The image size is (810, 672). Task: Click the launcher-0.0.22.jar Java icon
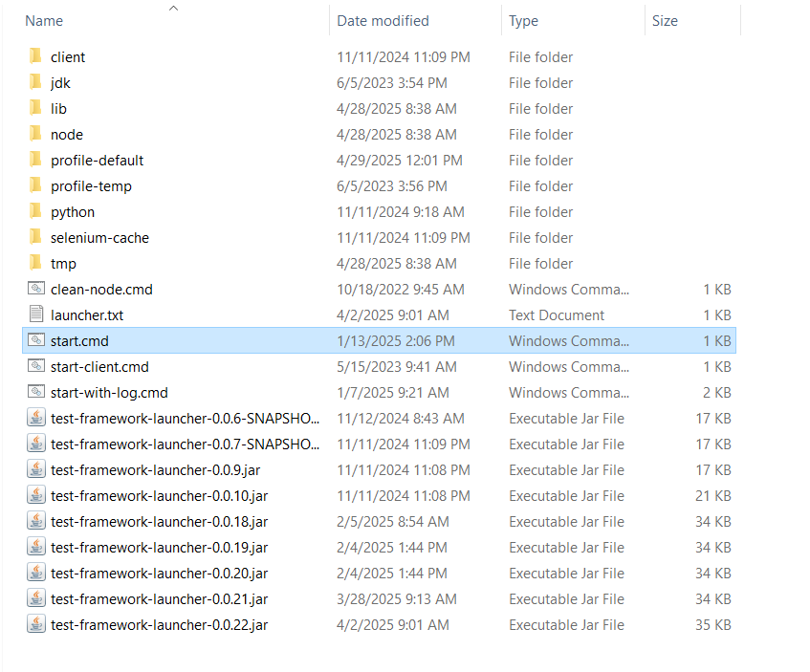click(36, 624)
